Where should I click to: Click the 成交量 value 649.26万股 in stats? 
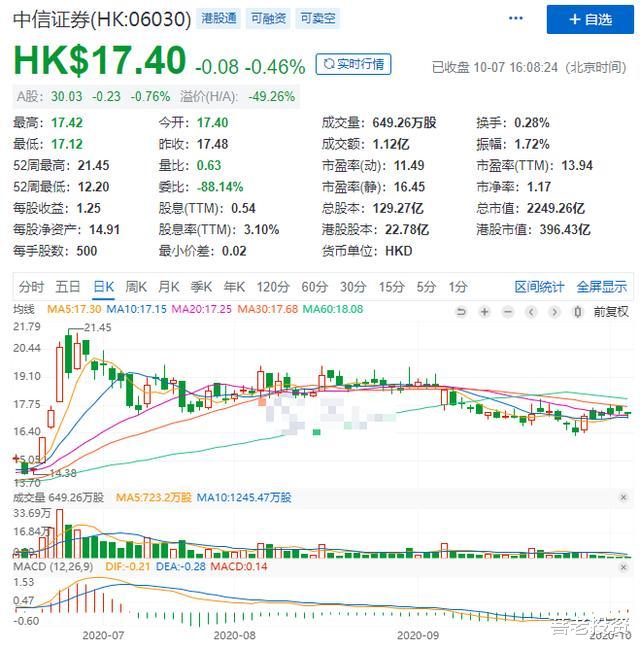pyautogui.click(x=404, y=123)
